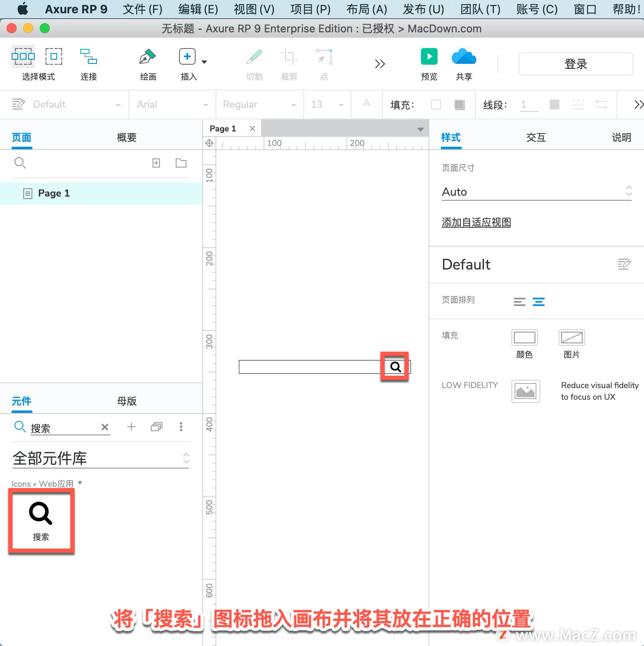Click the line width field
The image size is (644, 646).
530,104
